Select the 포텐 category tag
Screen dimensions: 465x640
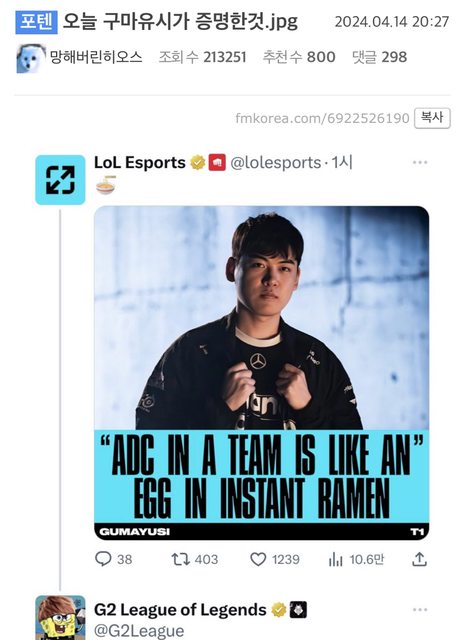pyautogui.click(x=36, y=22)
